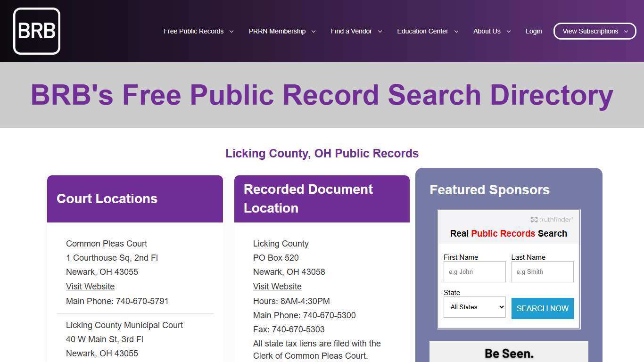Viewport: 644px width, 362px height.
Task: Click the TruthFinder logo
Action: tap(551, 219)
